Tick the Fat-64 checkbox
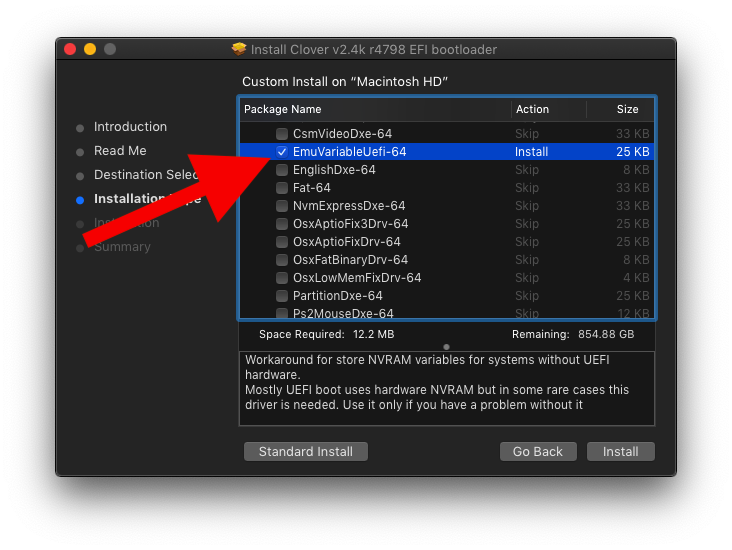 [x=282, y=188]
